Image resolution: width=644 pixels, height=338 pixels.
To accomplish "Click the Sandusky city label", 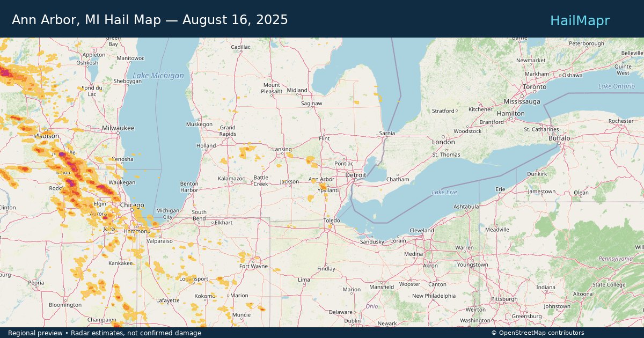I will pyautogui.click(x=372, y=241).
